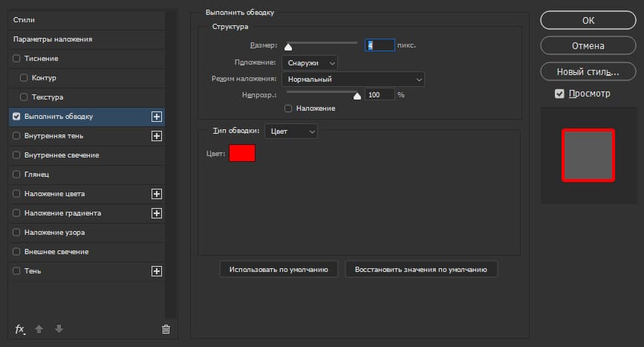
Task: Delete effect with trash icon
Action: tap(166, 329)
